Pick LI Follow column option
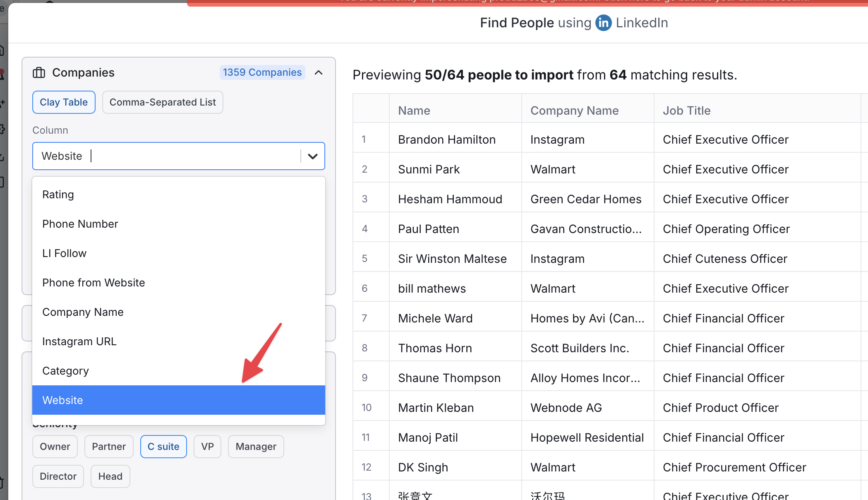This screenshot has height=500, width=868. [65, 253]
